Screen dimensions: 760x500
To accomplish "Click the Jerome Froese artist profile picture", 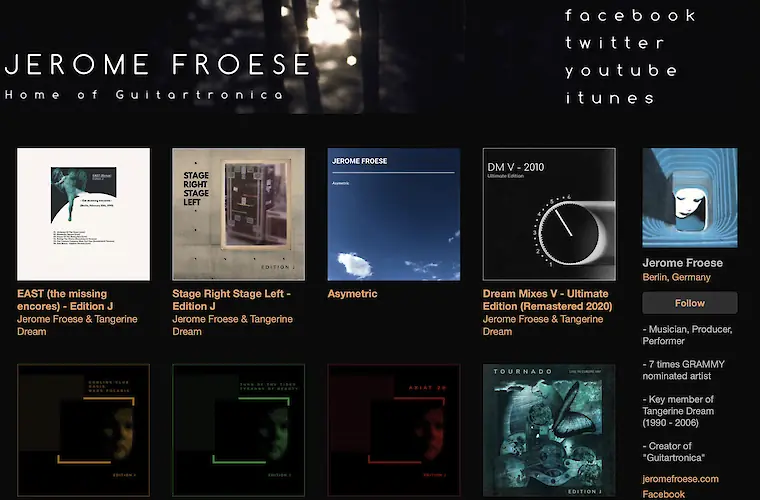I will tap(690, 198).
